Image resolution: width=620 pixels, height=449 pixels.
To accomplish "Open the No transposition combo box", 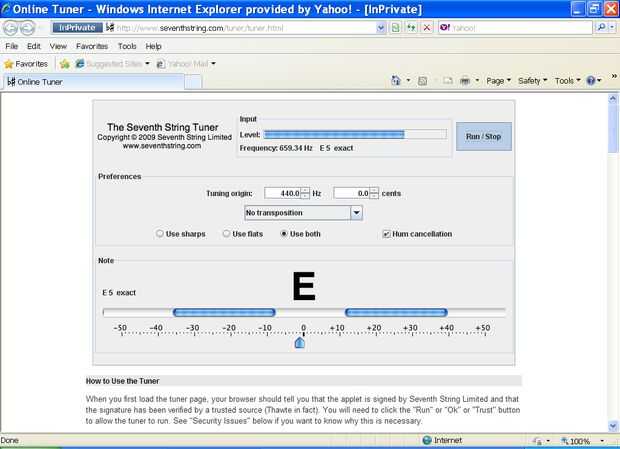I will 303,213.
